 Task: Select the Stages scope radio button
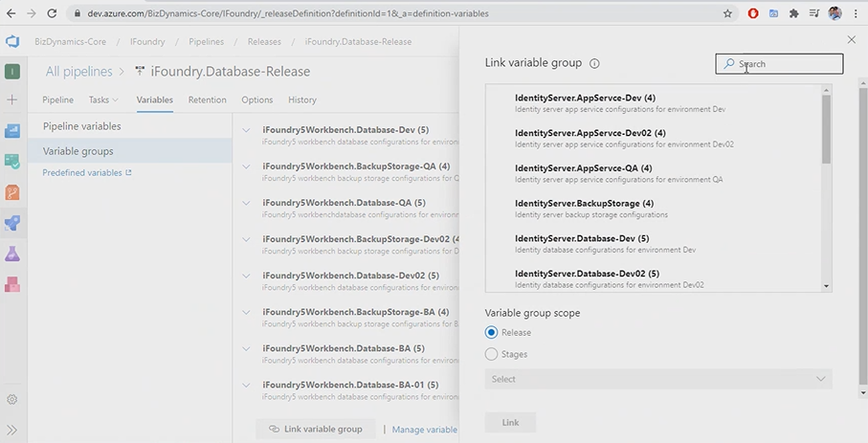point(491,354)
